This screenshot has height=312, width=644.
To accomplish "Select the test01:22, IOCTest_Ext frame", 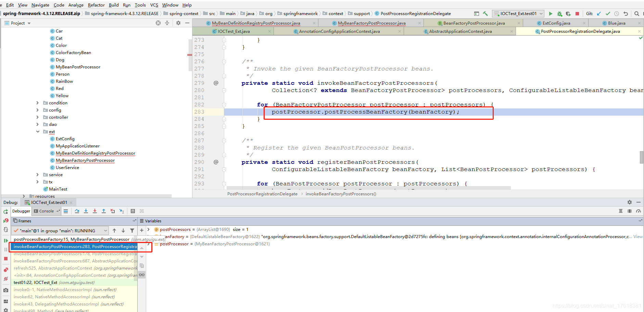I will tap(74, 283).
